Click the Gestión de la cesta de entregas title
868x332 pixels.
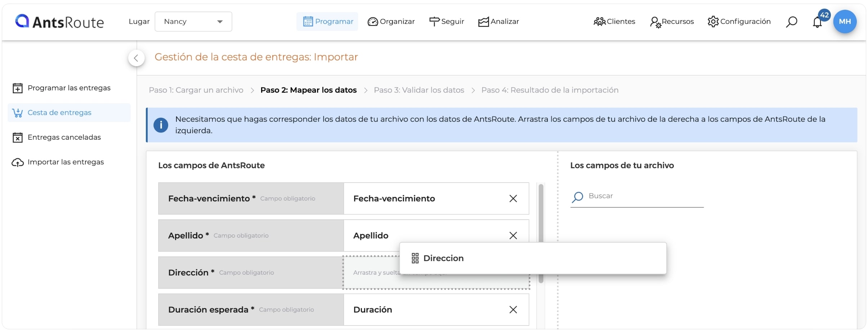(x=256, y=57)
